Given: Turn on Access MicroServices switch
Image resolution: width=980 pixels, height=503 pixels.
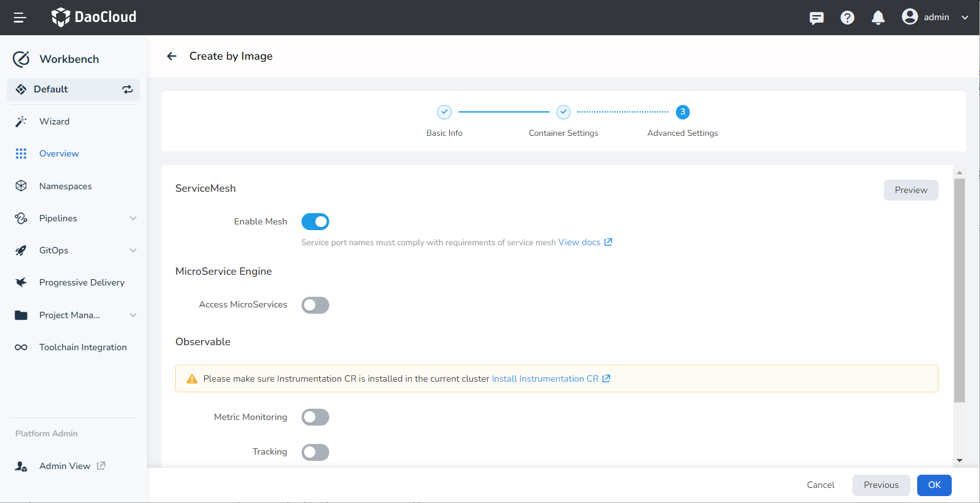Looking at the screenshot, I should pos(315,305).
